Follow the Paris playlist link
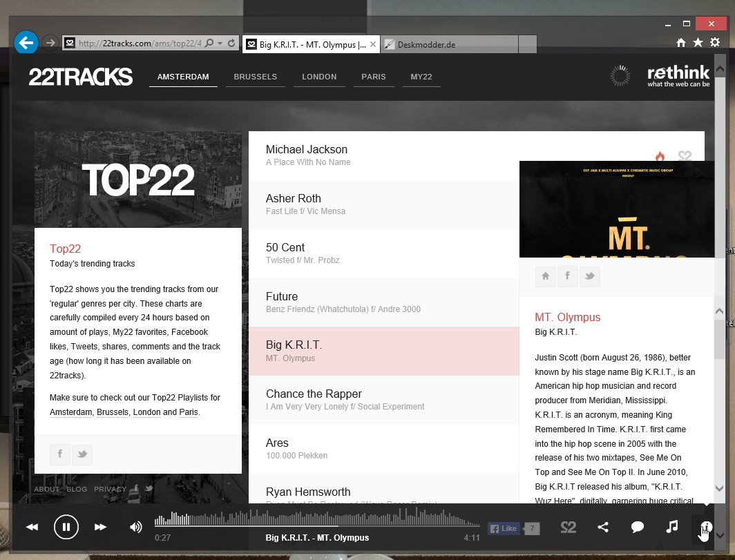This screenshot has height=560, width=735. point(189,412)
